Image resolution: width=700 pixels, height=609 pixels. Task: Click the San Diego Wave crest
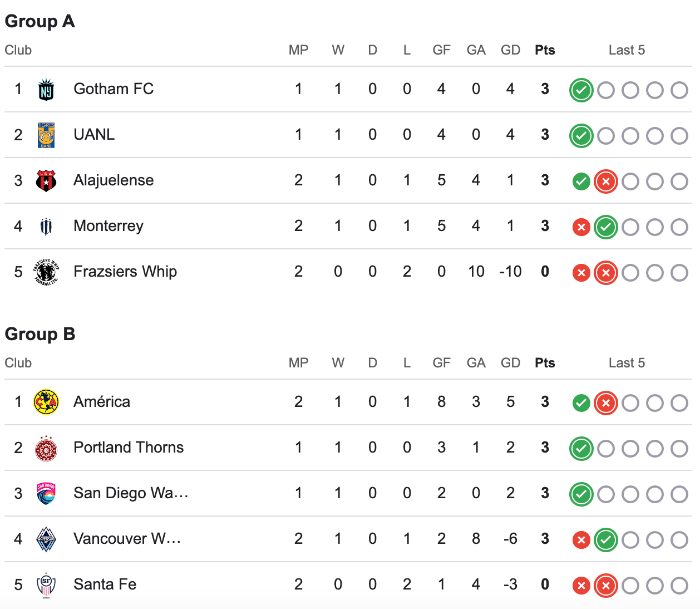[46, 493]
